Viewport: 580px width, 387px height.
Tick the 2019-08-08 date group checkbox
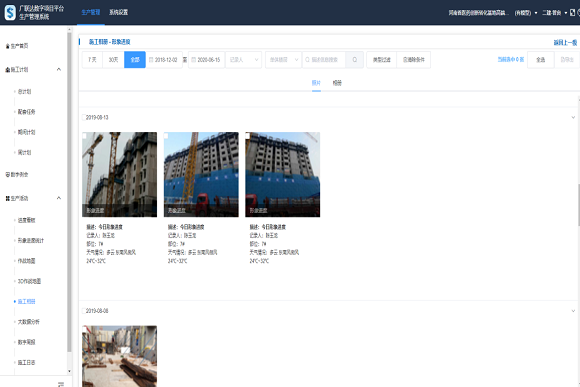pos(84,311)
